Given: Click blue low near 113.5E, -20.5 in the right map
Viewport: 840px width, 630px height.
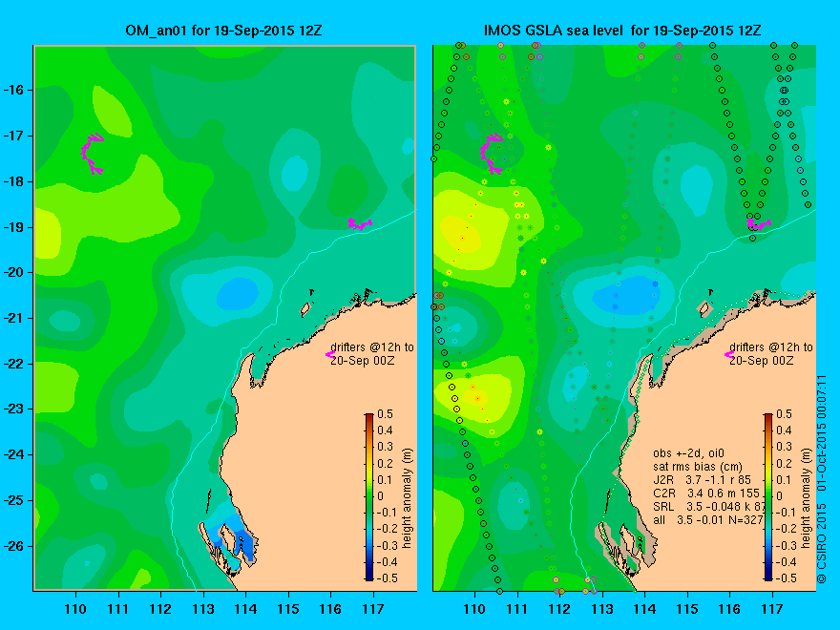Looking at the screenshot, I should pos(627,295).
